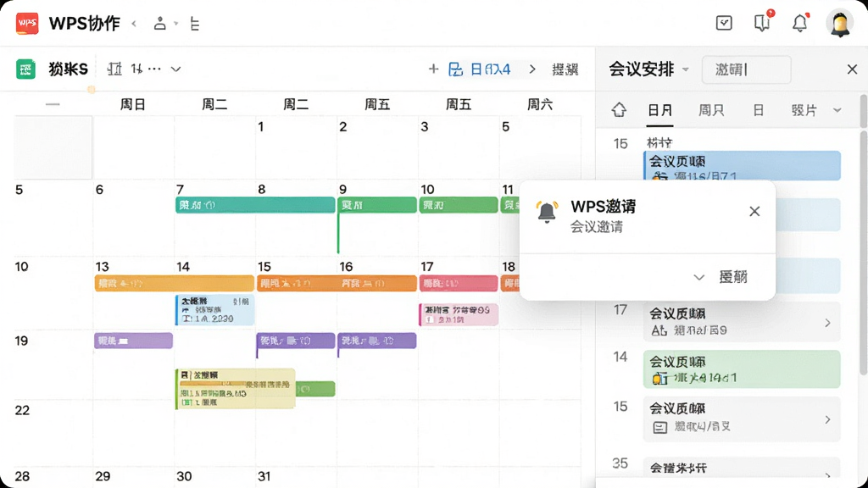Open the orange event bar starting on day 13

click(174, 283)
